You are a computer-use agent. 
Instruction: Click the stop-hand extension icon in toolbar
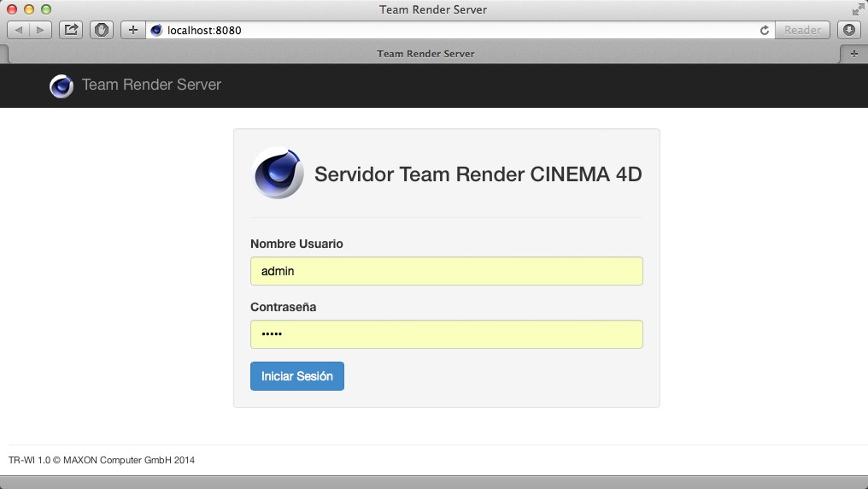pos(102,30)
